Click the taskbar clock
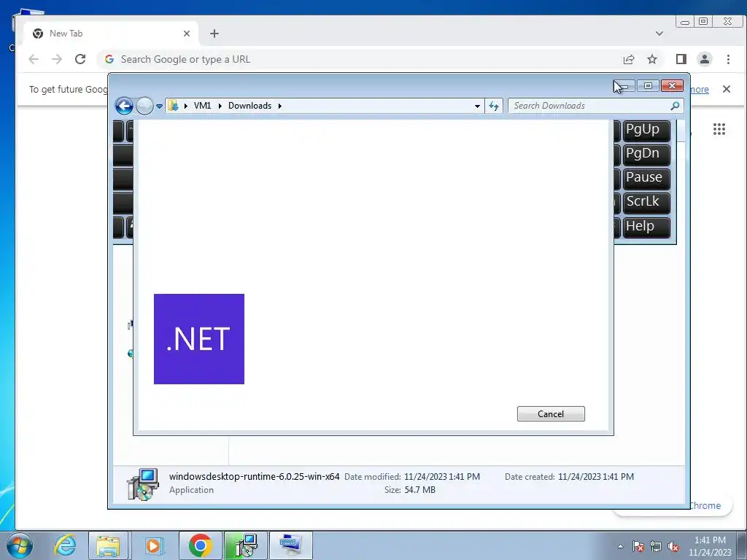This screenshot has height=560, width=747. (x=710, y=546)
